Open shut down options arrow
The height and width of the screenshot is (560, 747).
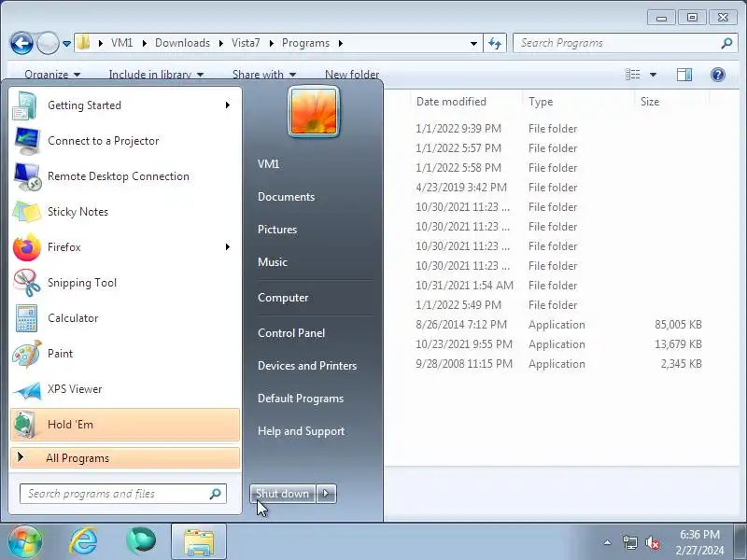point(326,494)
